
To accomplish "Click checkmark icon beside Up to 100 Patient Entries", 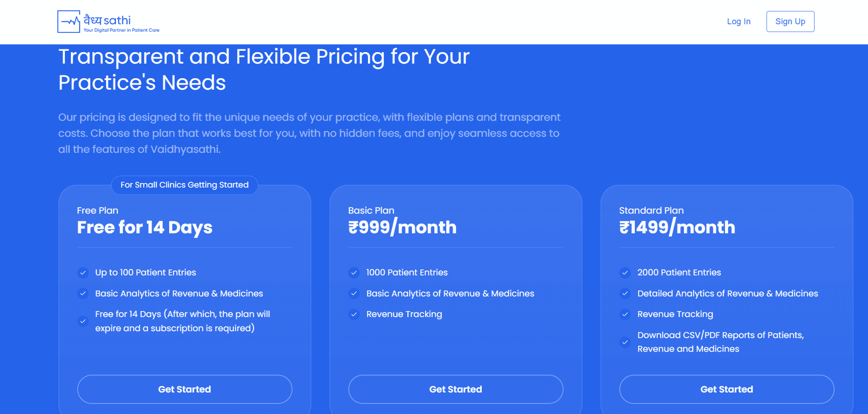I will click(x=83, y=273).
